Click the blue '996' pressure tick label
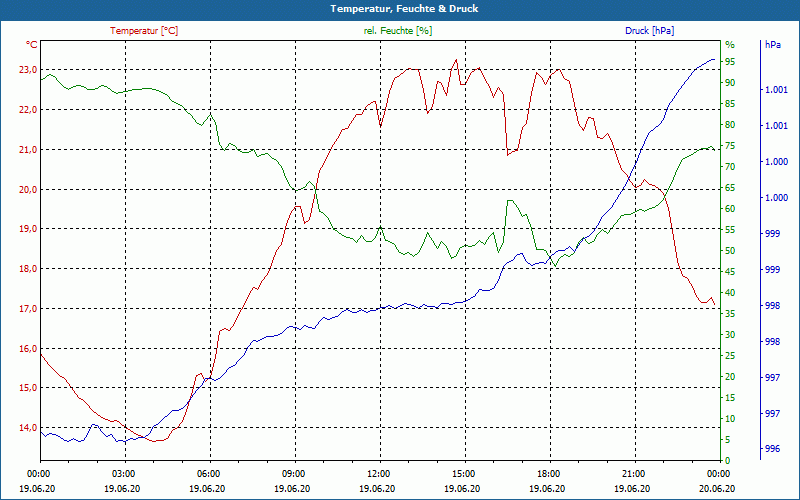 point(771,449)
